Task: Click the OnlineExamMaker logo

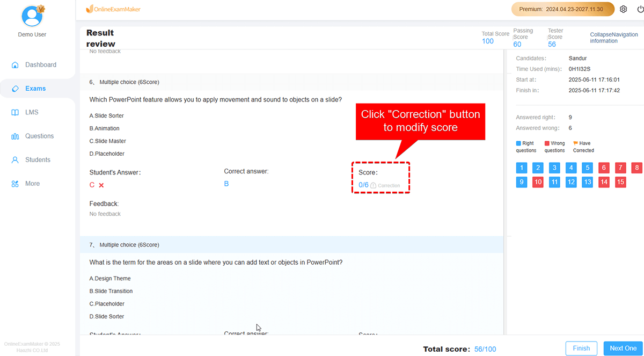Action: pos(113,10)
